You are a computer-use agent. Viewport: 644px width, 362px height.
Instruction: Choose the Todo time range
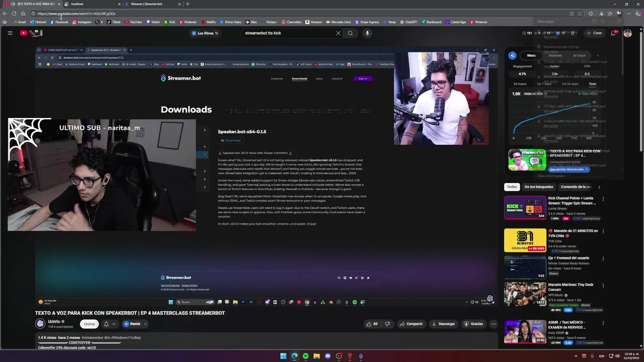point(592,84)
